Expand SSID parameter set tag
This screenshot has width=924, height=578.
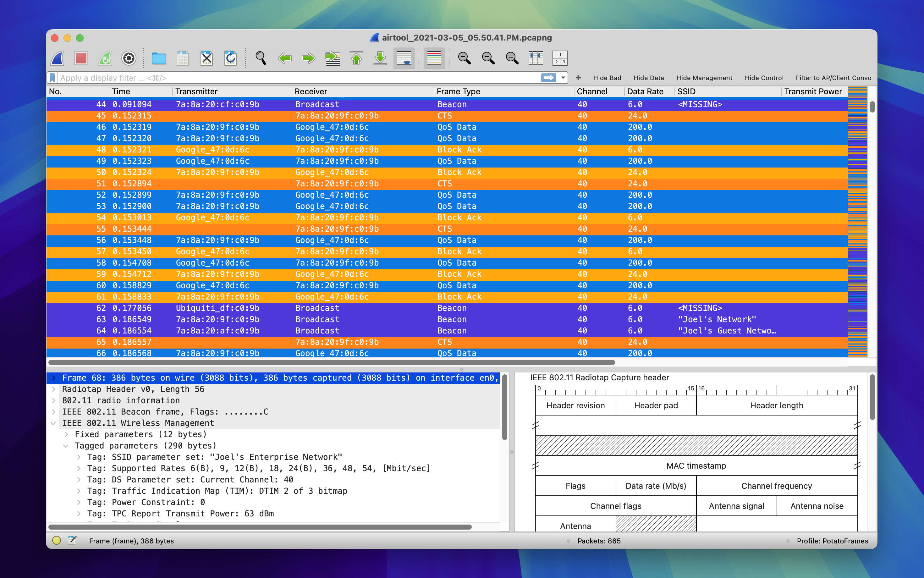click(79, 457)
